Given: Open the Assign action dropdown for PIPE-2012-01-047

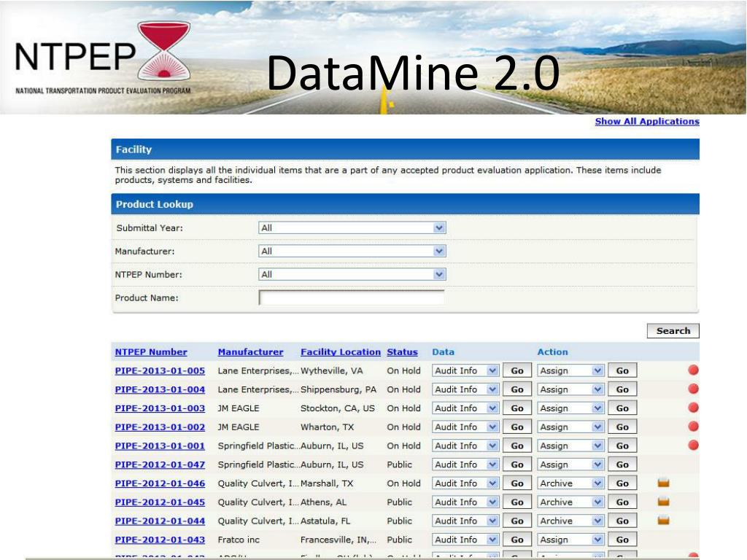Looking at the screenshot, I should click(x=570, y=464).
